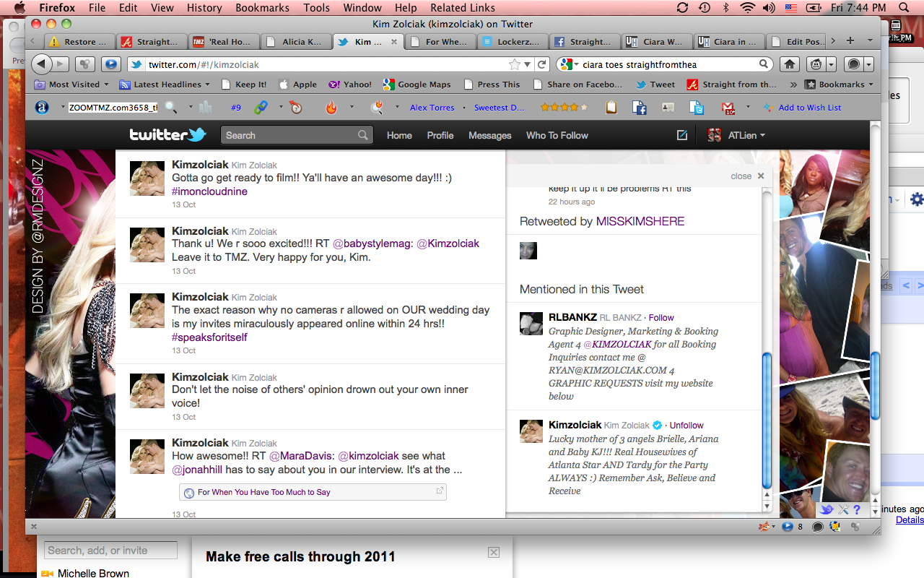
Task: Click the Facebook share toolbar icon
Action: pyautogui.click(x=639, y=108)
